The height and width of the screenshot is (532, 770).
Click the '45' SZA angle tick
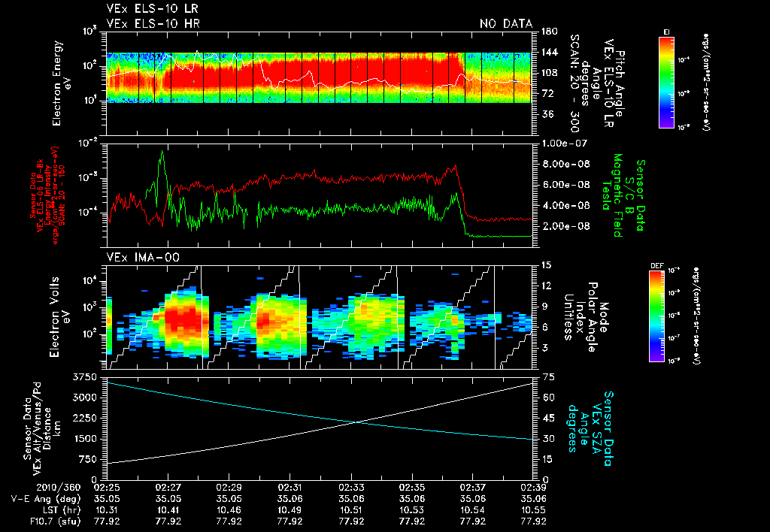click(x=548, y=418)
